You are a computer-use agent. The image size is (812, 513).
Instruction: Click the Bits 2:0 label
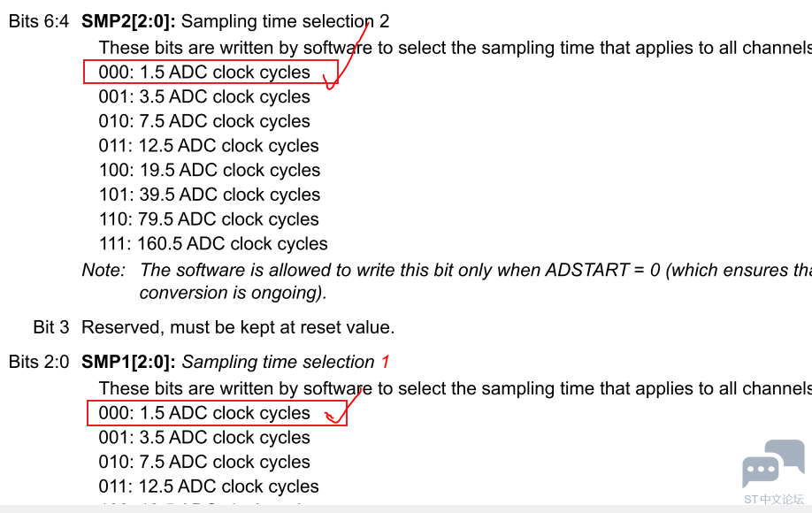pos(39,362)
